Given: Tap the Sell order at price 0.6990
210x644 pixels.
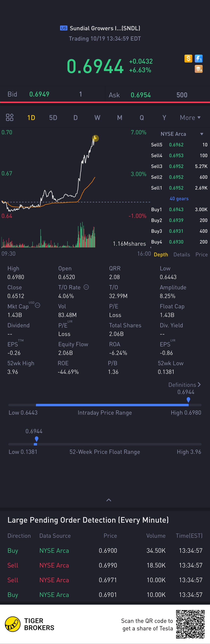Looking at the screenshot, I should [x=105, y=565].
